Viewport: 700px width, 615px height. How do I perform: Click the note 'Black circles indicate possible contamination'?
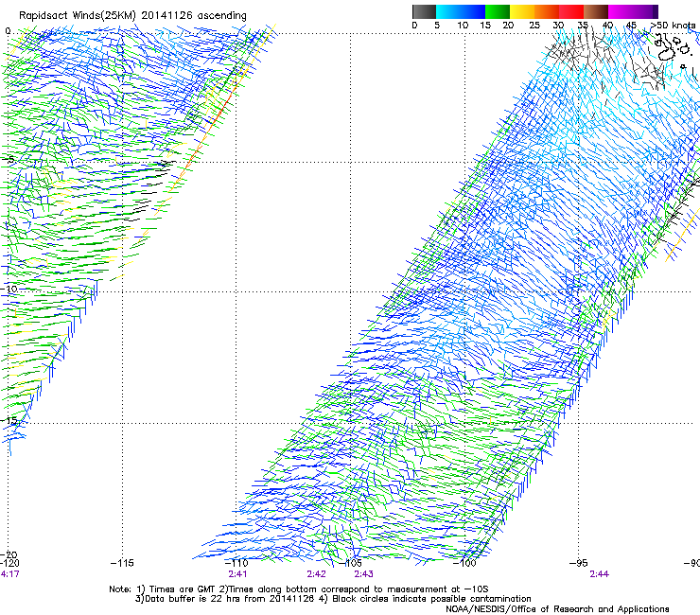coord(431,599)
